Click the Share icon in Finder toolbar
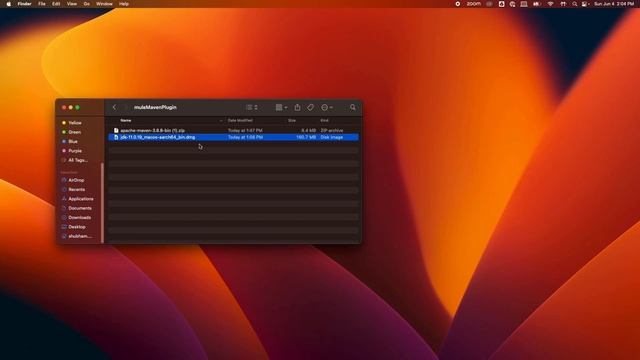Screen dimensions: 640x360 297,107
